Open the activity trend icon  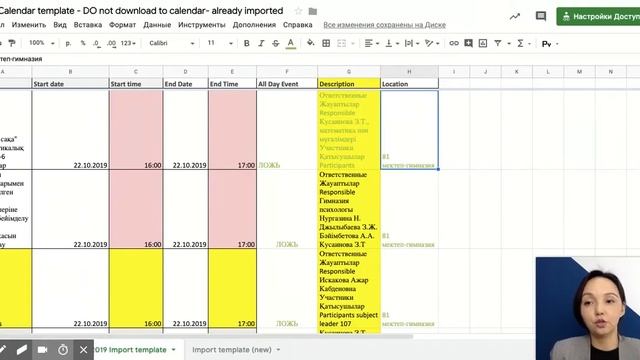[515, 16]
